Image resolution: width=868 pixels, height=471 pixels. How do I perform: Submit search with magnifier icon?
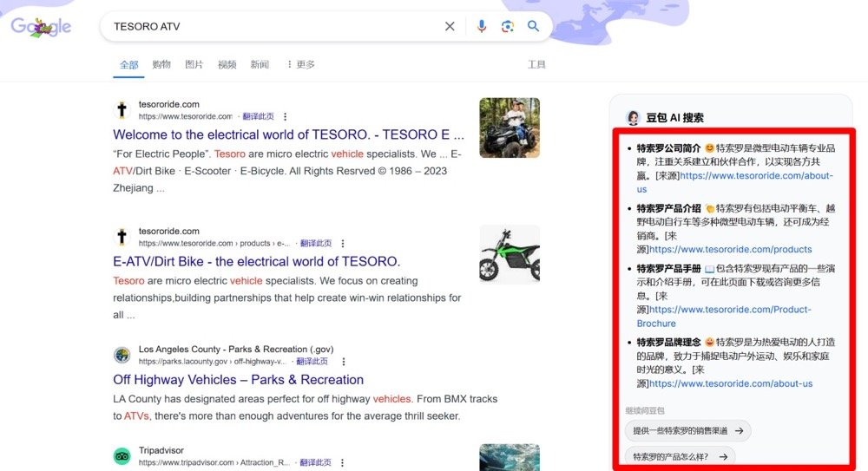[x=533, y=26]
